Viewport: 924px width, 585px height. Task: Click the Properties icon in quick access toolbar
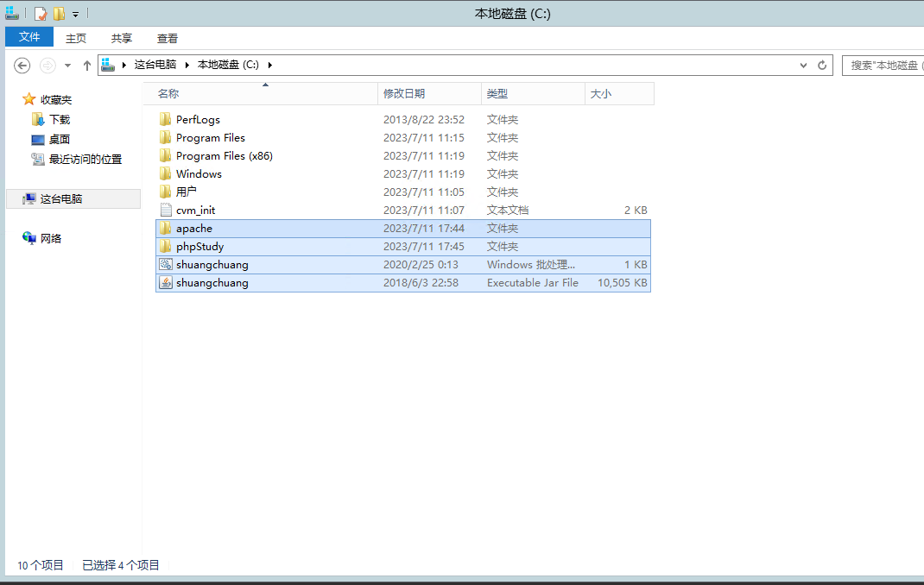[40, 14]
